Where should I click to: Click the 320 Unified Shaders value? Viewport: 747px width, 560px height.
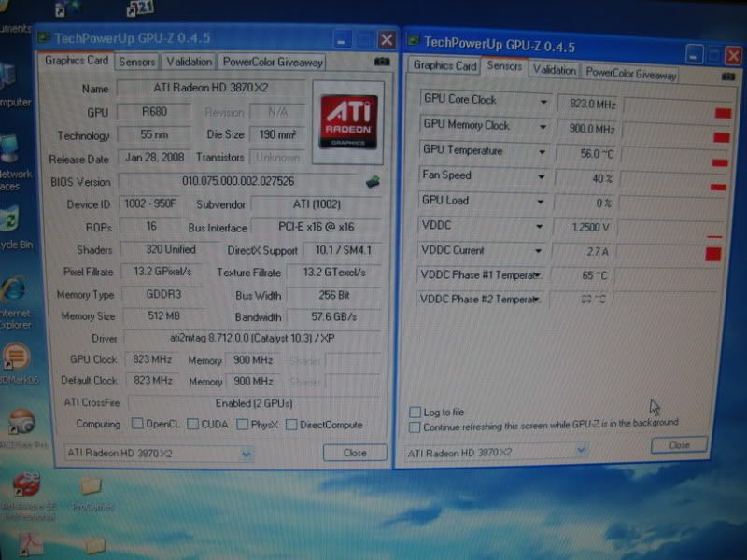tap(171, 249)
